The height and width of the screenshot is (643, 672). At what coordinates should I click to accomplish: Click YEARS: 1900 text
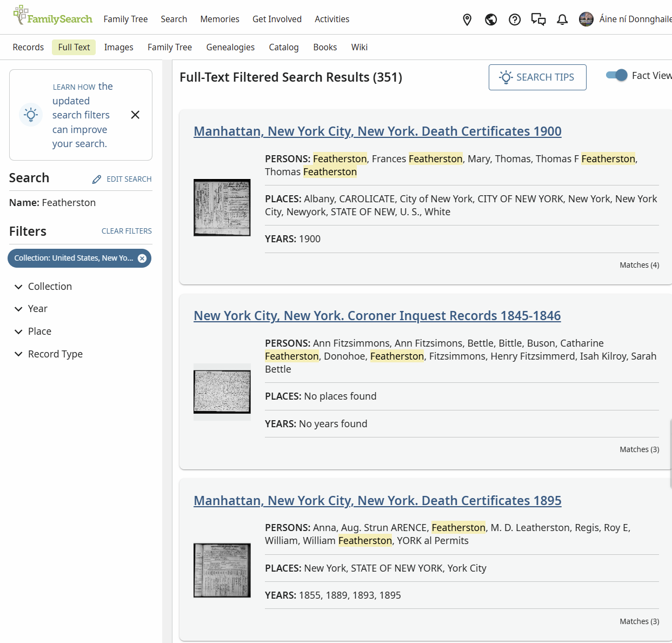coord(292,239)
